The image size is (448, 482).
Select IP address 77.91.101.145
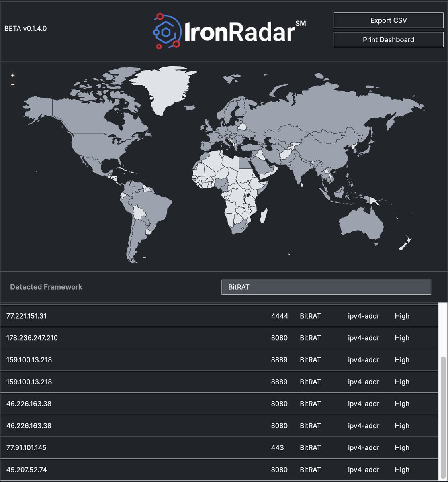(x=27, y=448)
